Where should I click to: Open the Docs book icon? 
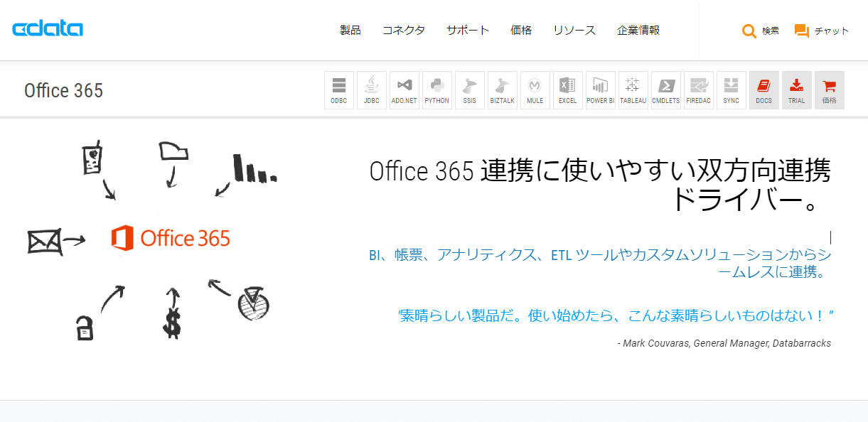pos(764,90)
